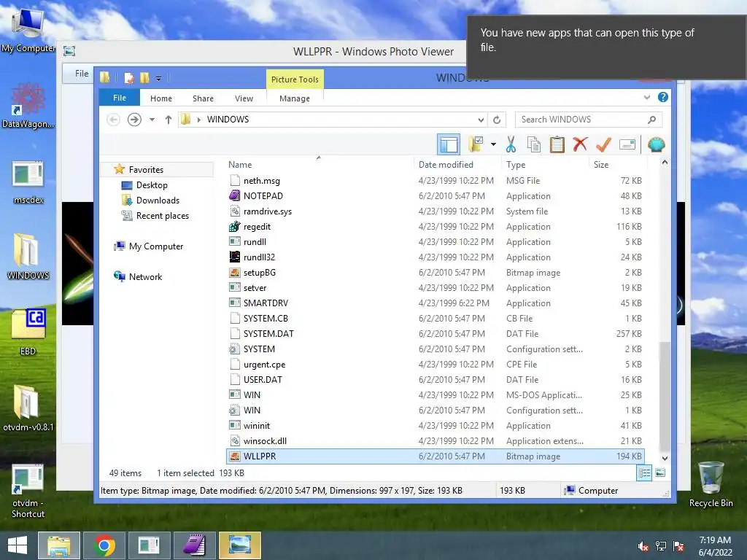This screenshot has height=560, width=747.
Task: Click the new apps notification
Action: (606, 47)
